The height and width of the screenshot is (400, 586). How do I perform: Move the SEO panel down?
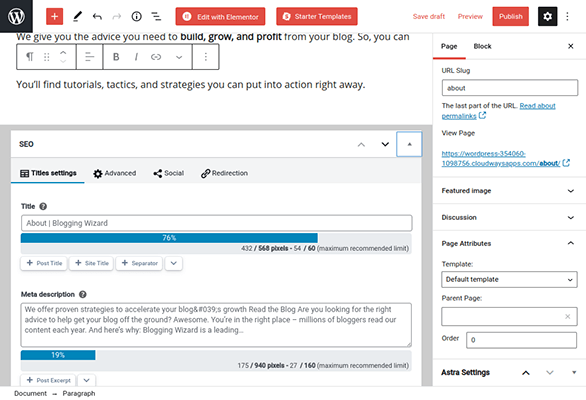tap(385, 144)
